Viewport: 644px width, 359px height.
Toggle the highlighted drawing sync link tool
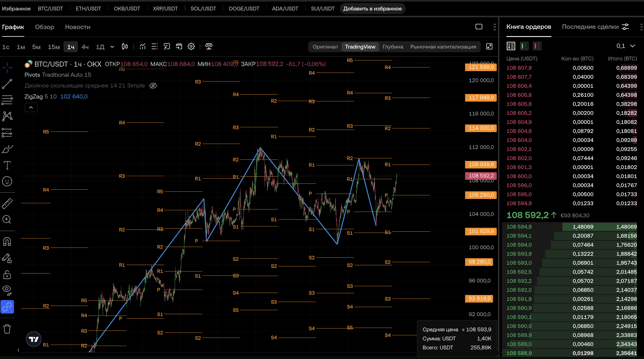click(x=7, y=307)
